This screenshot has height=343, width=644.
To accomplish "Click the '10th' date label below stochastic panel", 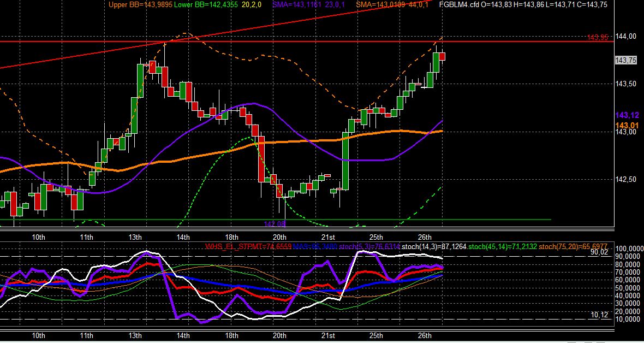I will click(x=39, y=335).
